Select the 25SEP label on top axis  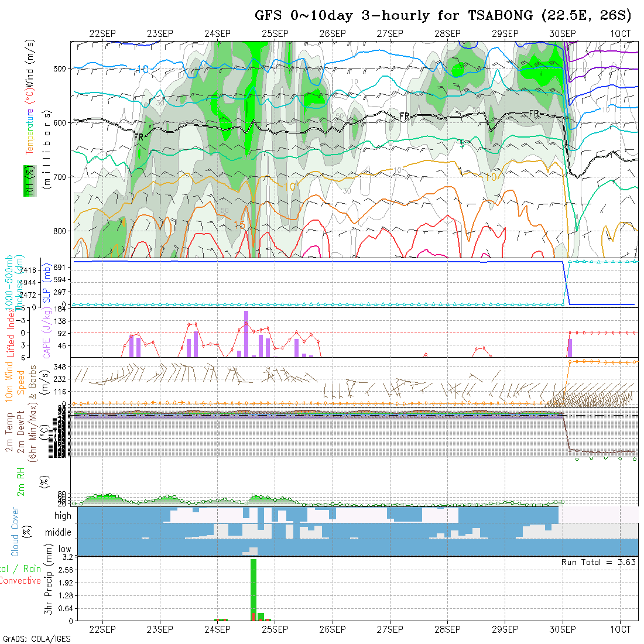275,33
